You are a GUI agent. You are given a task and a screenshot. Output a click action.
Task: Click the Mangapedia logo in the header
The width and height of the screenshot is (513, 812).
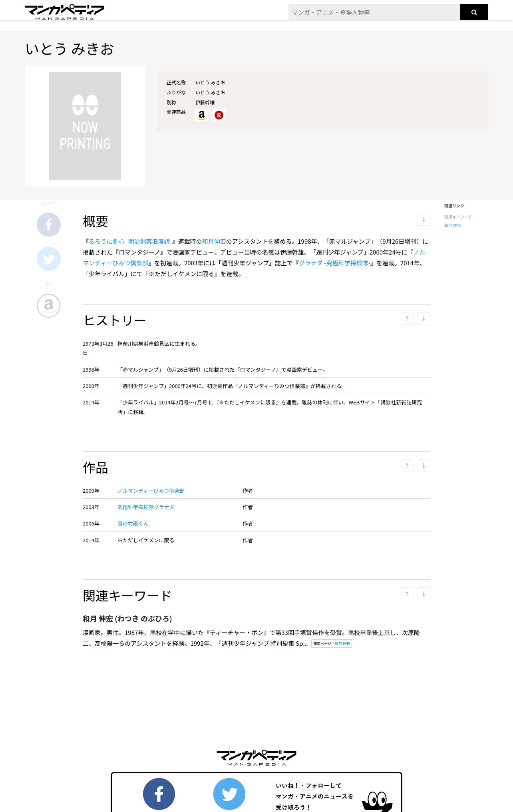[x=64, y=12]
